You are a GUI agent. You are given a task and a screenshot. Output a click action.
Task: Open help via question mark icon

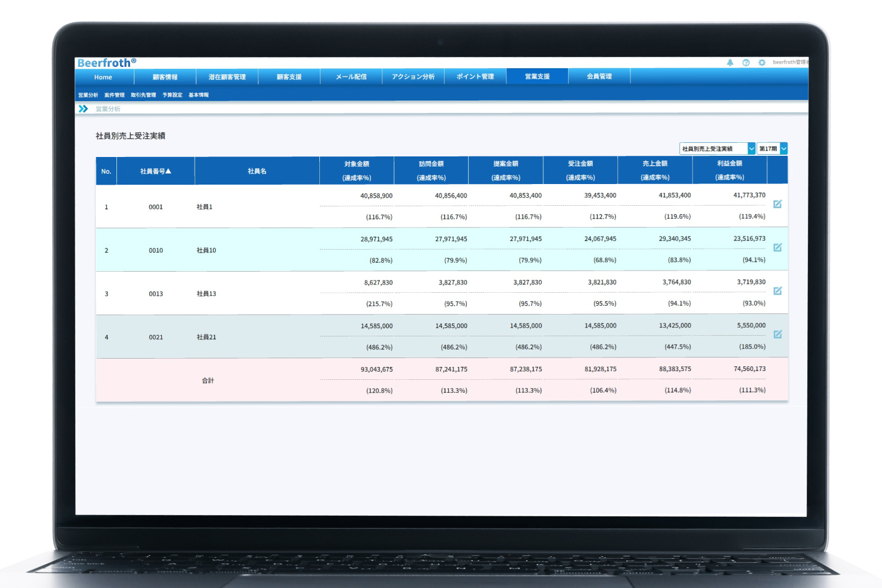pos(746,62)
